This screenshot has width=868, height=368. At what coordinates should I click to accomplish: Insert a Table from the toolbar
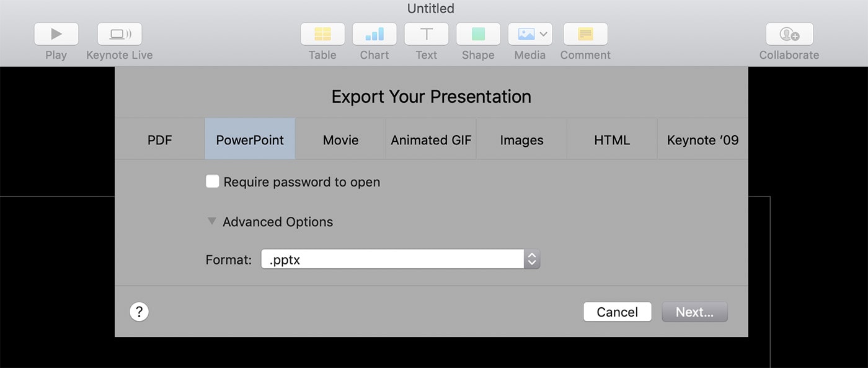pyautogui.click(x=322, y=34)
